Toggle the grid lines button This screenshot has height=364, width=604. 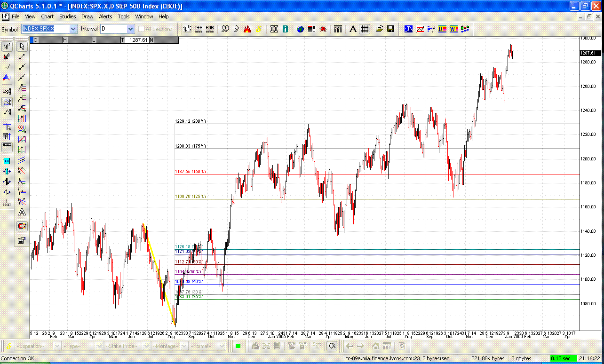point(364,29)
